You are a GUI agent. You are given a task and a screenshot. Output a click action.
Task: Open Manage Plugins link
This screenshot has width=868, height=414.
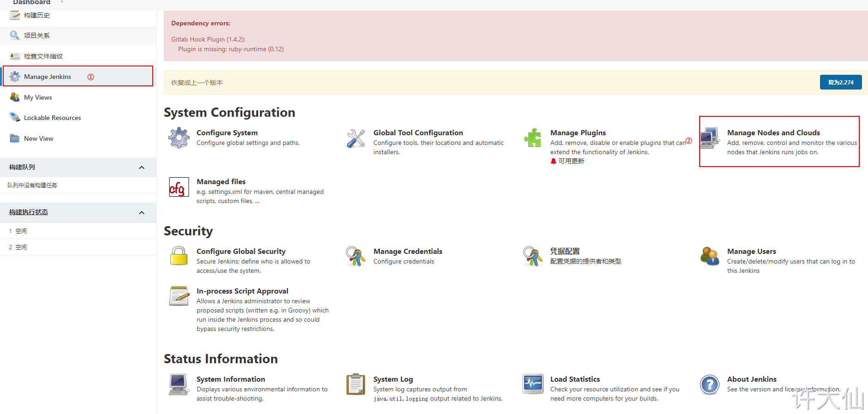click(578, 133)
